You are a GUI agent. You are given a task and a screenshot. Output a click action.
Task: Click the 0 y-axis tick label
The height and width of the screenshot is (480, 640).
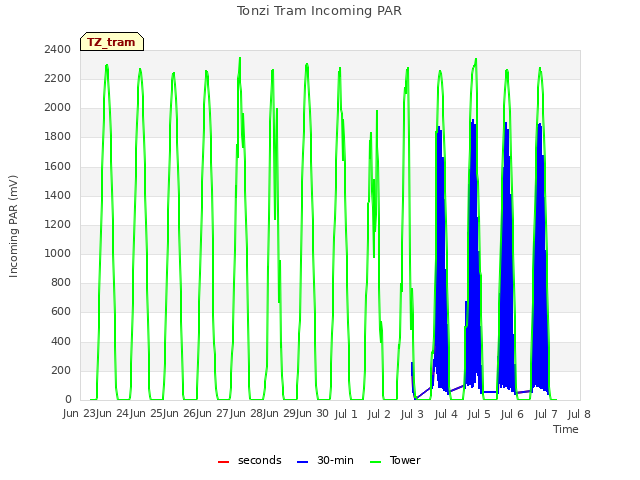tap(68, 399)
